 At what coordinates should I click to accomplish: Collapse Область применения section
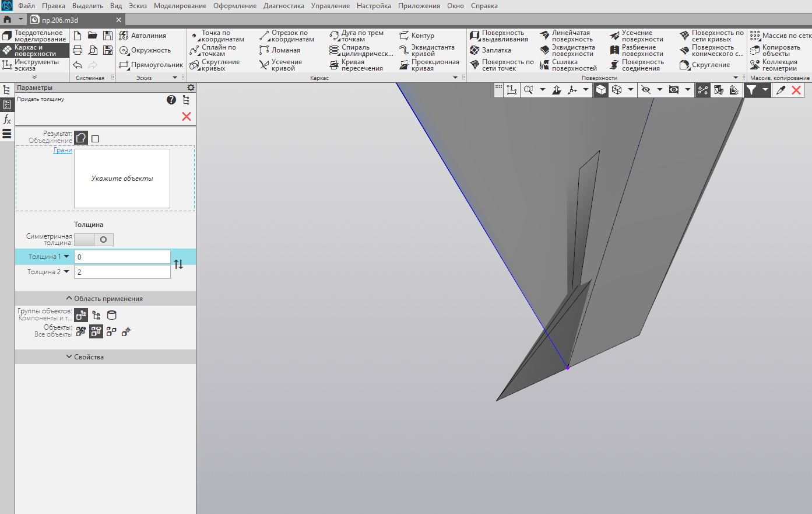tap(105, 299)
